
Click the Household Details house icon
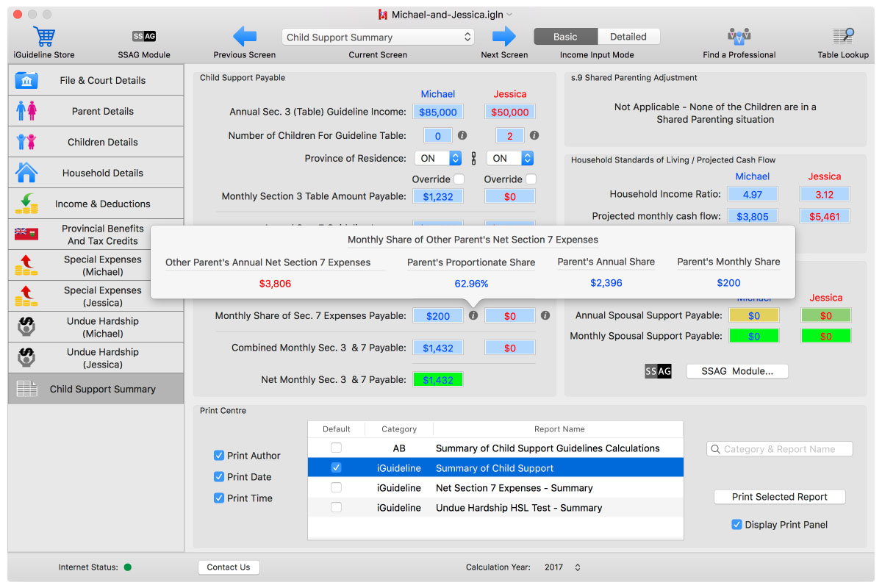point(26,173)
